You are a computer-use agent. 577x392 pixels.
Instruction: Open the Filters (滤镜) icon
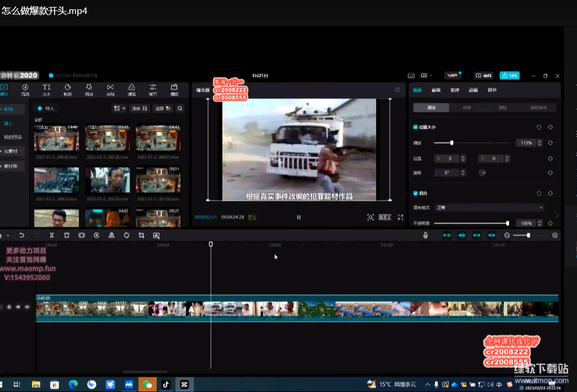131,89
